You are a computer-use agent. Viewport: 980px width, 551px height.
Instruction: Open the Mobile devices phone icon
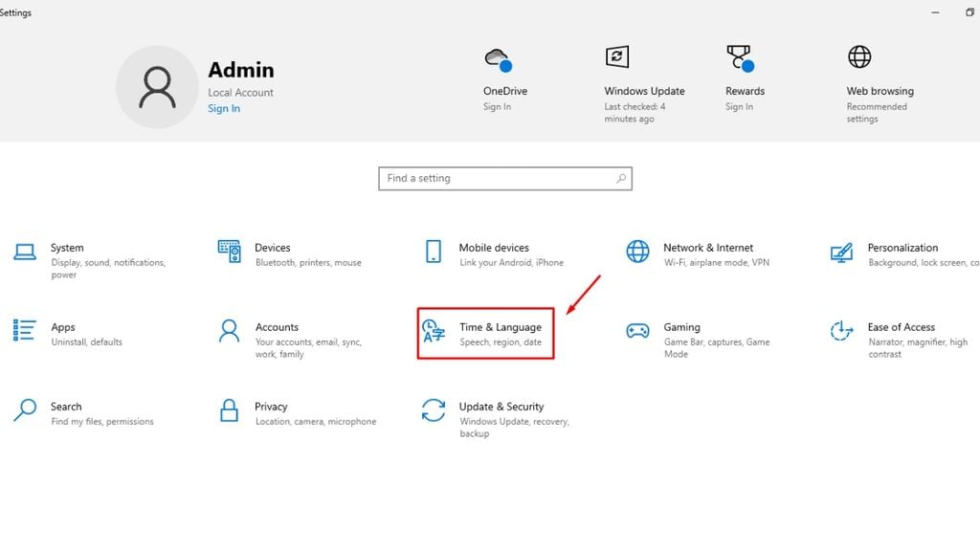coord(434,252)
